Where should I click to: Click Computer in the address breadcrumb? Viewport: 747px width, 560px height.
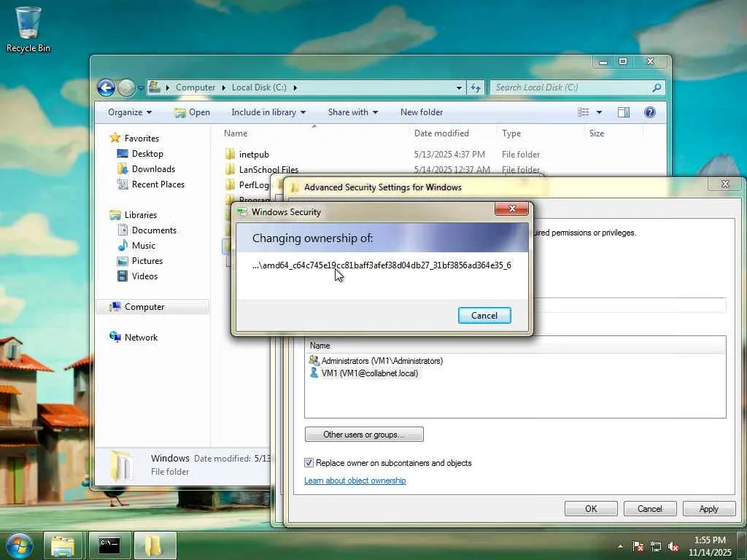point(196,87)
